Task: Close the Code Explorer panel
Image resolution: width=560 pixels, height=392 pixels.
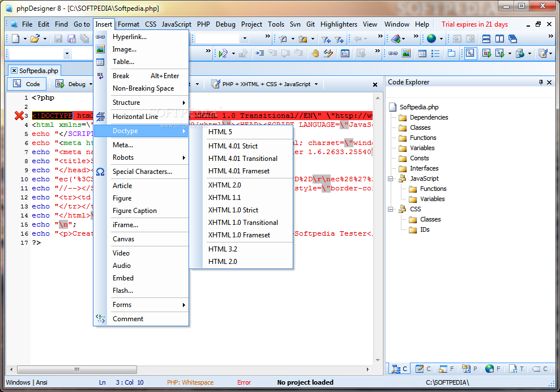Action: coord(549,82)
